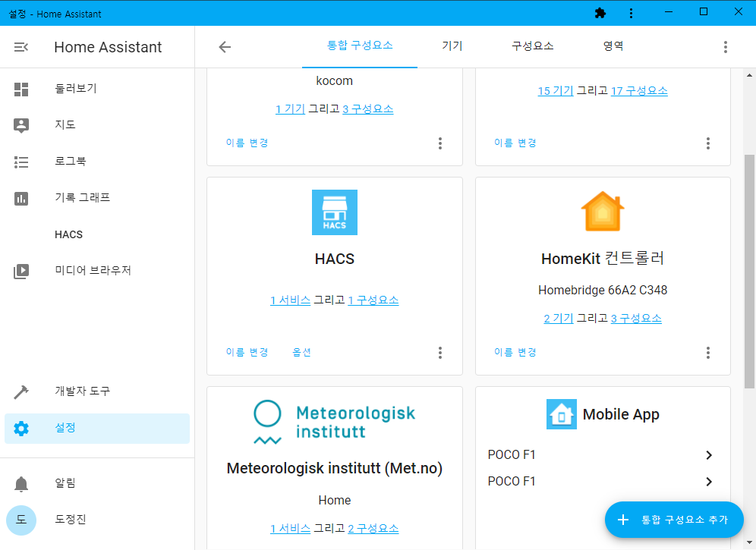Click the 개발자 도구 hammer icon
Image resolution: width=756 pixels, height=550 pixels.
pyautogui.click(x=21, y=392)
